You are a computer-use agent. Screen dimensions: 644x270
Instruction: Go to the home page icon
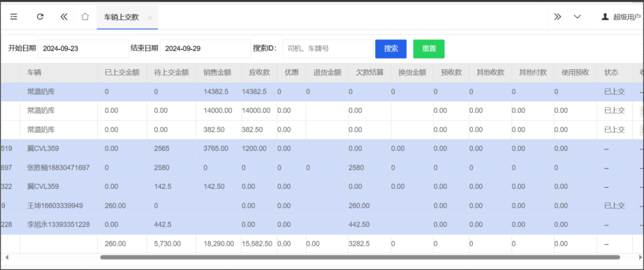85,17
